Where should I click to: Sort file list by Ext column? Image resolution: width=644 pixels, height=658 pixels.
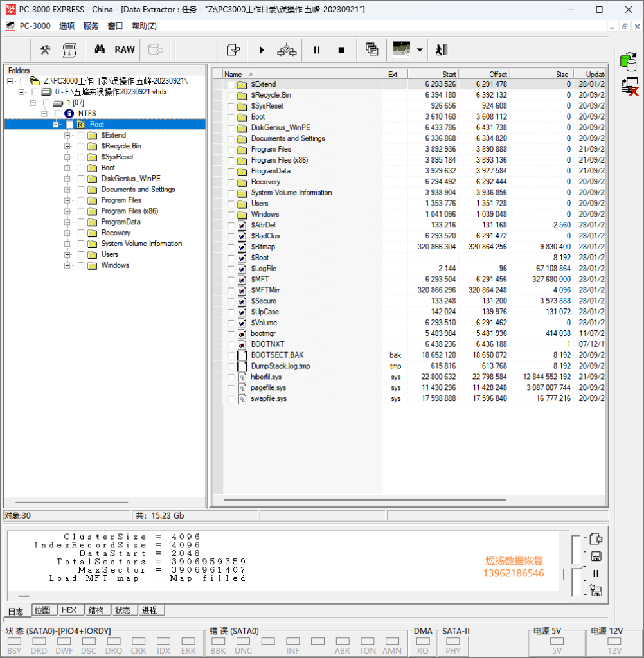(x=395, y=75)
